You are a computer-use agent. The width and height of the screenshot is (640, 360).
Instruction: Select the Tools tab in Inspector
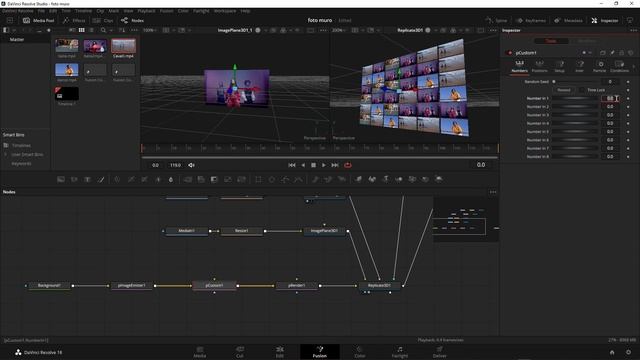(551, 41)
